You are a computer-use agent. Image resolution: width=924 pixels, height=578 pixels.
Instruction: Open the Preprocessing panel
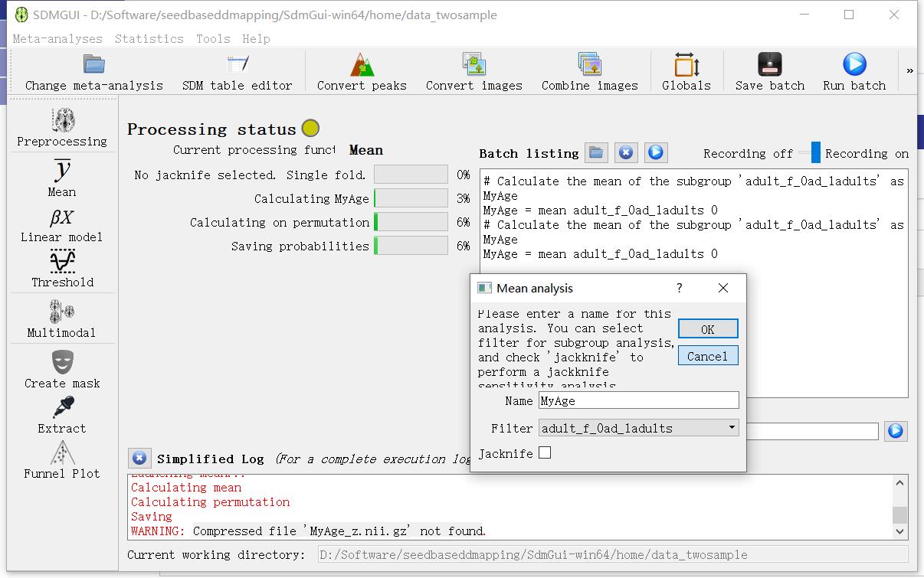click(x=62, y=127)
